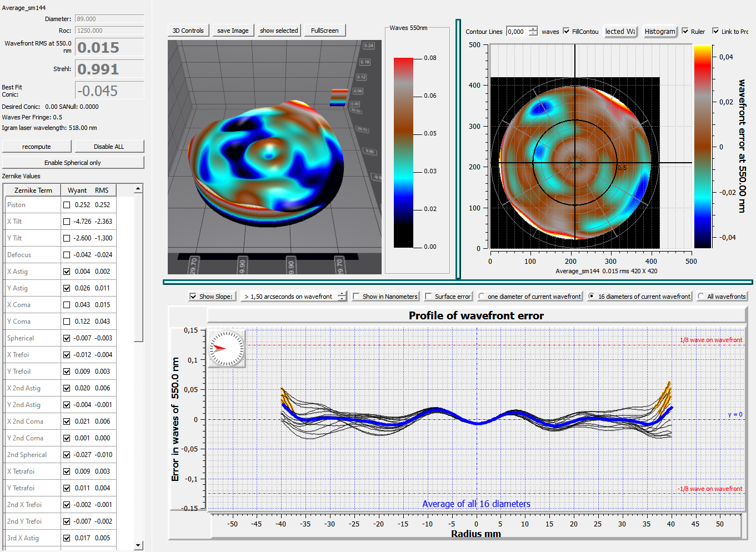The width and height of the screenshot is (756, 552).
Task: Click the Wyant column header
Action: pos(77,190)
